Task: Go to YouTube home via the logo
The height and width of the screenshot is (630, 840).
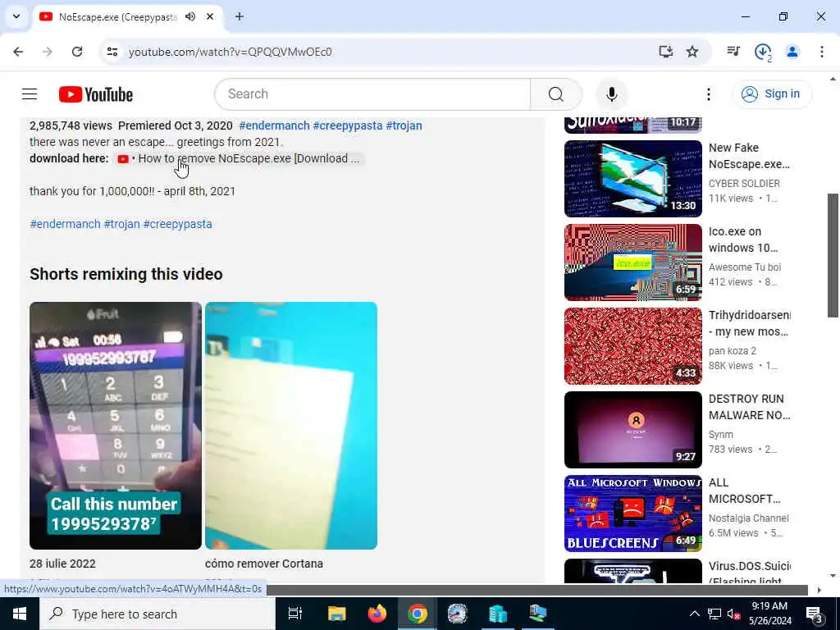Action: click(96, 94)
